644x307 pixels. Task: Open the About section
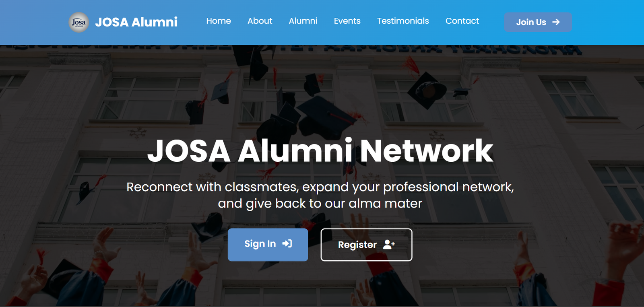(260, 21)
